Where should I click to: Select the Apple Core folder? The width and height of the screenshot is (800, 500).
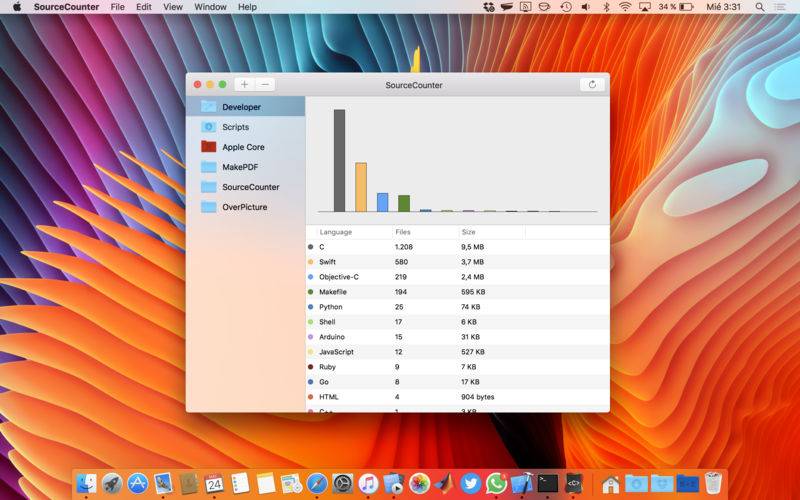[245, 147]
